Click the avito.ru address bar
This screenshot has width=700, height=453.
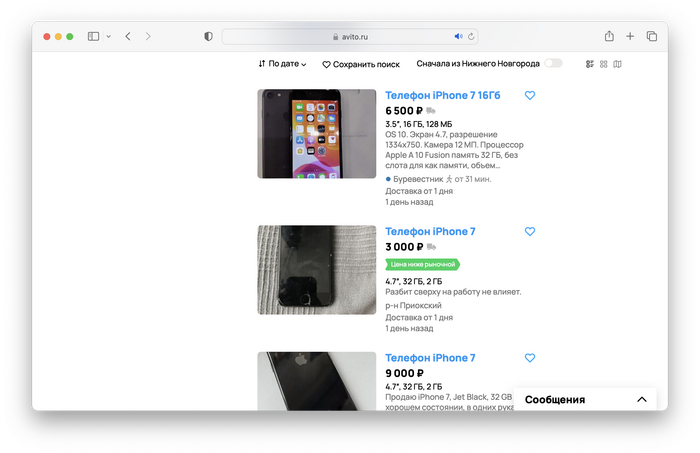350,37
